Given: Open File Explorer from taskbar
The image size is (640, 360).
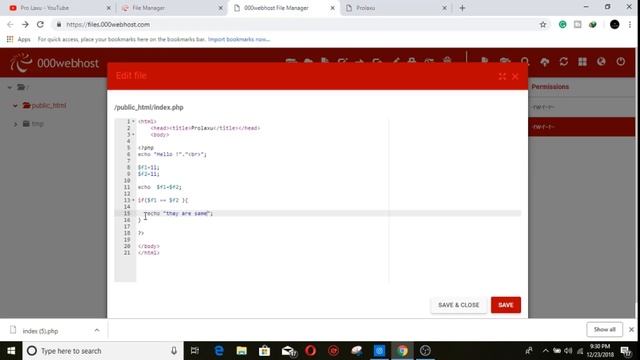Looking at the screenshot, I should 242,351.
